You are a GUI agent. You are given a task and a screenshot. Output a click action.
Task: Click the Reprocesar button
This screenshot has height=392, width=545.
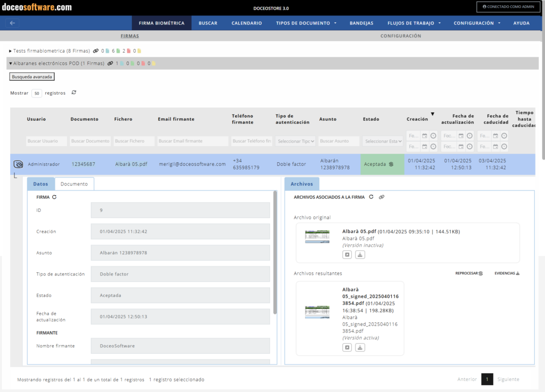pos(469,273)
